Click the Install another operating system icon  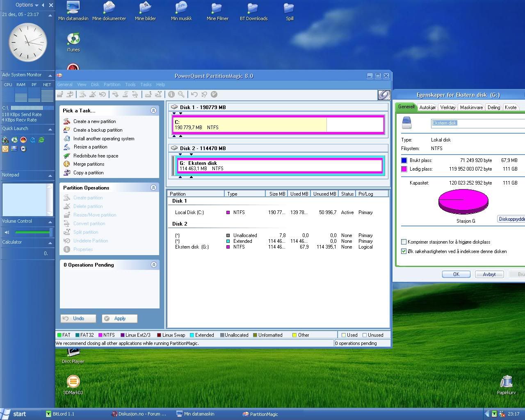coord(67,139)
